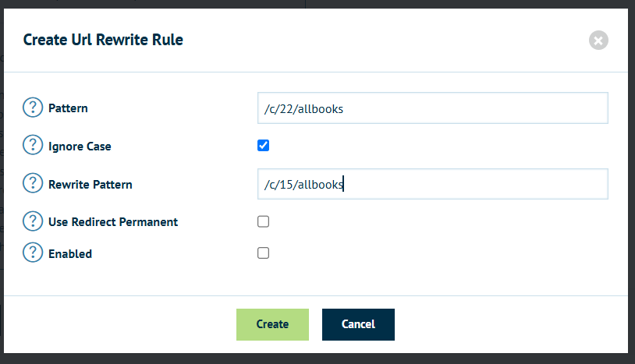Viewport: 635px width, 364px height.
Task: Open help tooltip for Pattern field
Action: (33, 108)
